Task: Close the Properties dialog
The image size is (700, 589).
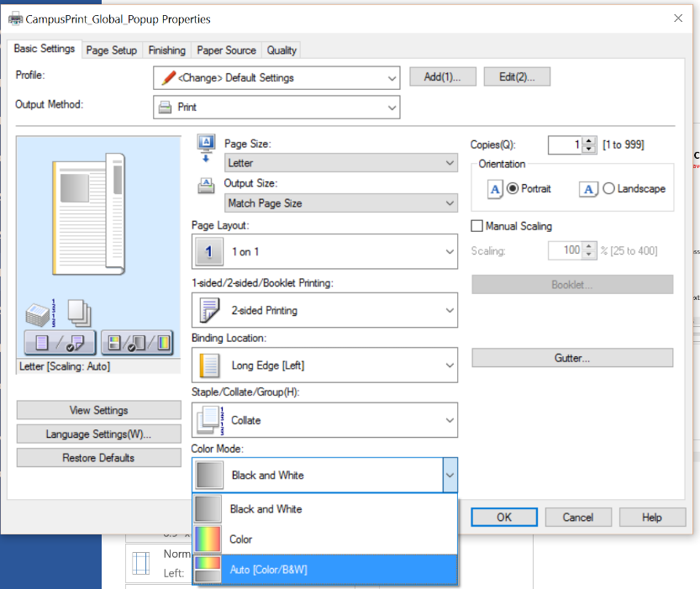Action: [678, 18]
